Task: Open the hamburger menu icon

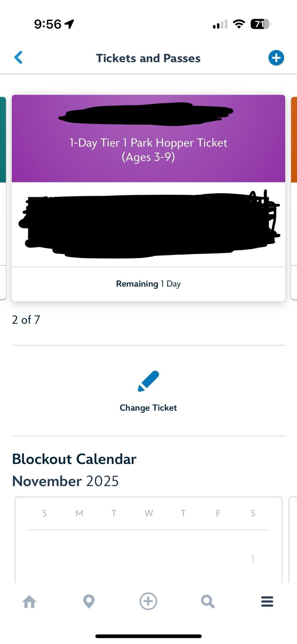Action: [x=267, y=601]
